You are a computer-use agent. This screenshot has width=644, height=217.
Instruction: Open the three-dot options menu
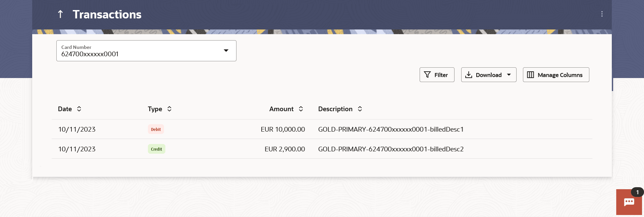[x=602, y=14]
